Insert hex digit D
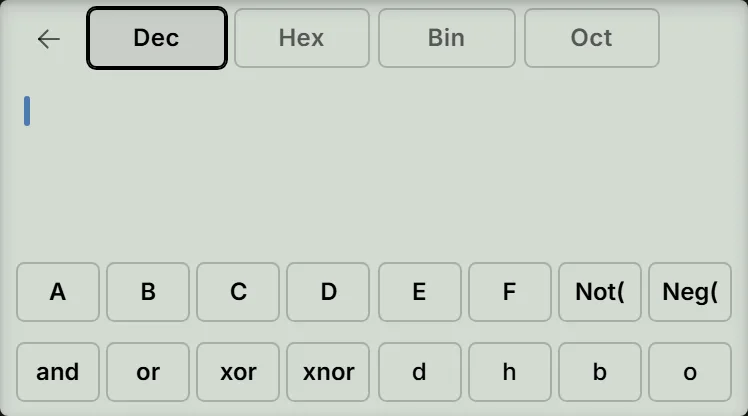Image resolution: width=748 pixels, height=416 pixels. [x=328, y=292]
